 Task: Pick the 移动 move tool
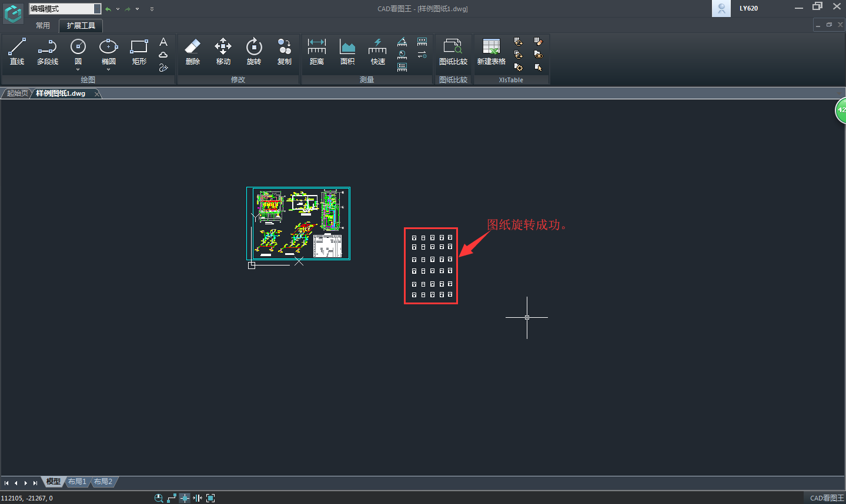pyautogui.click(x=223, y=51)
